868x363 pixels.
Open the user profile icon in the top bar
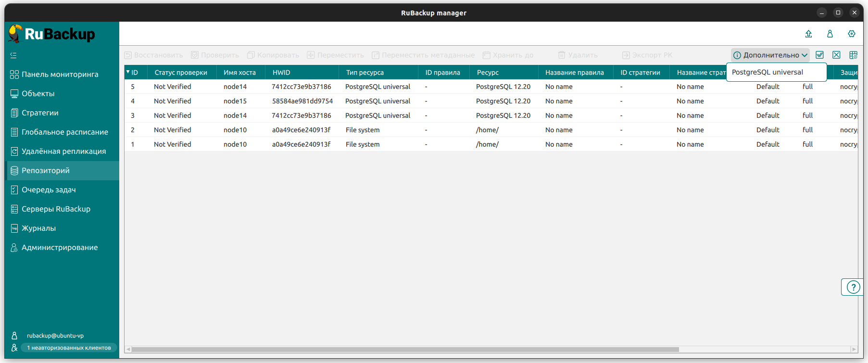pyautogui.click(x=830, y=34)
